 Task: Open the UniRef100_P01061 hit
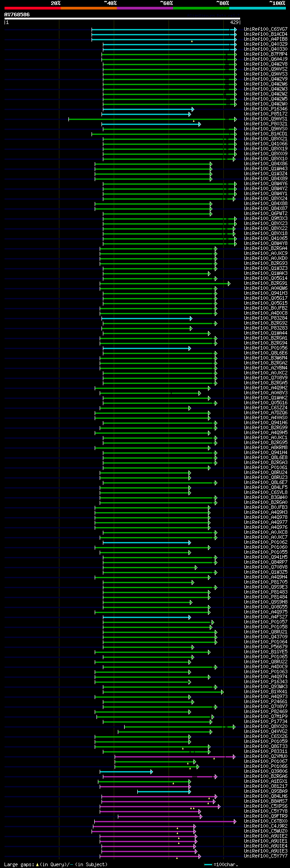[x=266, y=467]
